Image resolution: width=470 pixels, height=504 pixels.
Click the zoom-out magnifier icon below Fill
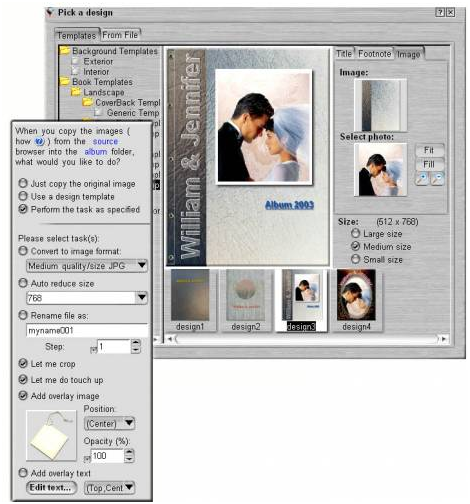[437, 179]
